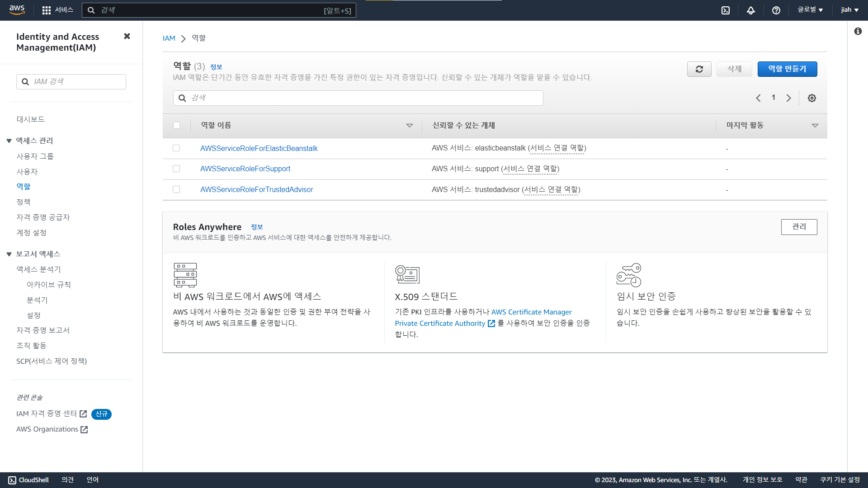Open 사용자 그룹 in the sidebar
This screenshot has height=488, width=868.
pyautogui.click(x=35, y=156)
